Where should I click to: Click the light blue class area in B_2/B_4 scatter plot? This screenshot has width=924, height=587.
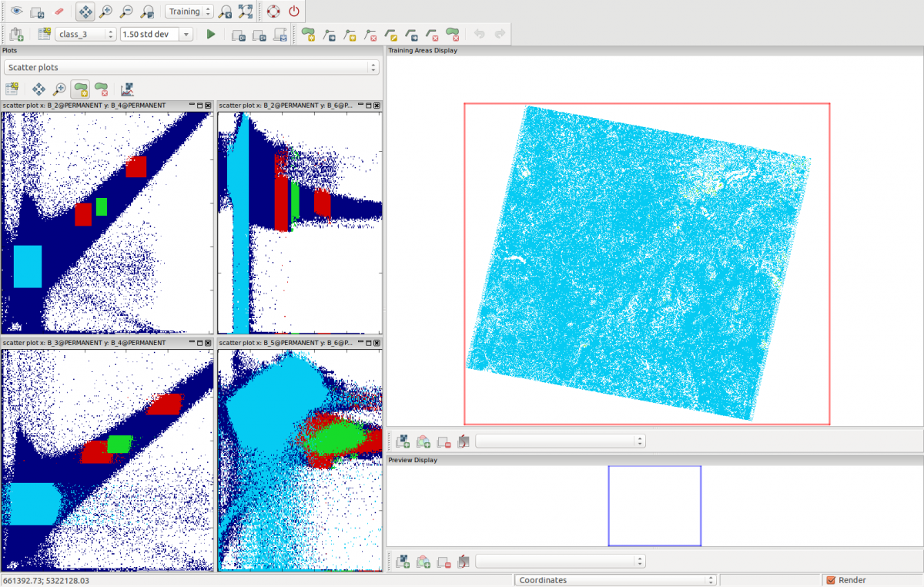28,266
